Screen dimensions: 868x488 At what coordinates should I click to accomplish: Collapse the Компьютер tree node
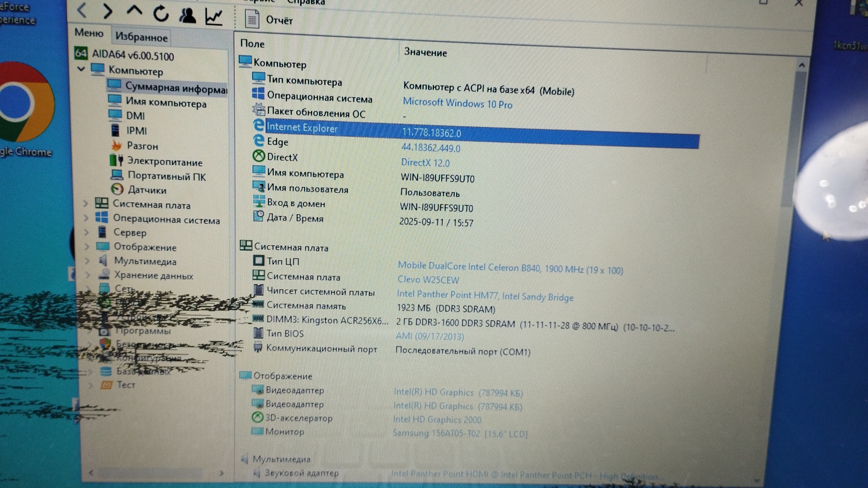click(x=81, y=69)
